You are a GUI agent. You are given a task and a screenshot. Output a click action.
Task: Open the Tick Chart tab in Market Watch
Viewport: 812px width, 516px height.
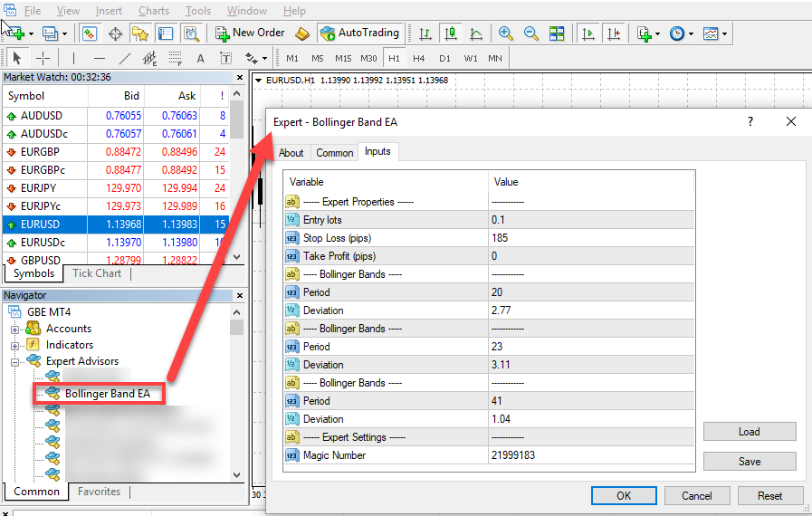(97, 273)
